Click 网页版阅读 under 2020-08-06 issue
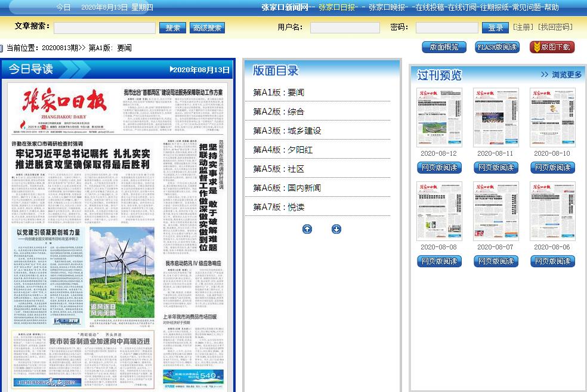This screenshot has width=587, height=392. tap(552, 261)
